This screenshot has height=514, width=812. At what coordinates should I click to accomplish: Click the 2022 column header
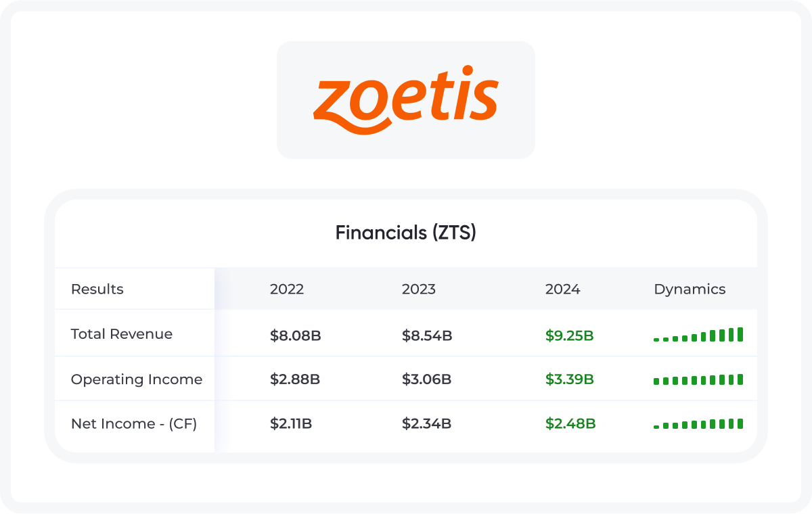tap(287, 289)
